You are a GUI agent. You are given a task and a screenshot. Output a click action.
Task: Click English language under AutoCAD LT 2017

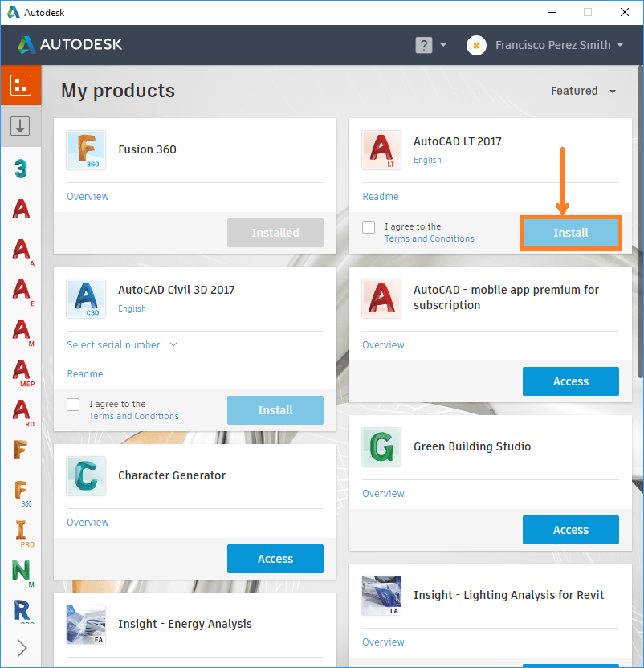[427, 160]
